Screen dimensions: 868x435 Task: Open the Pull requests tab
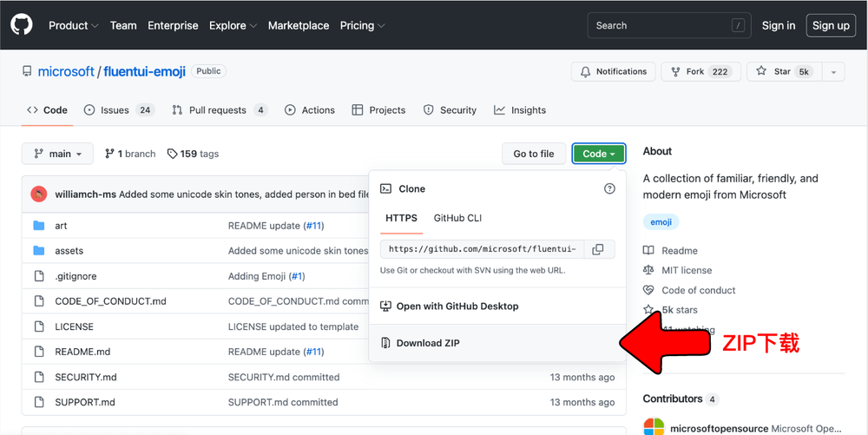[220, 110]
